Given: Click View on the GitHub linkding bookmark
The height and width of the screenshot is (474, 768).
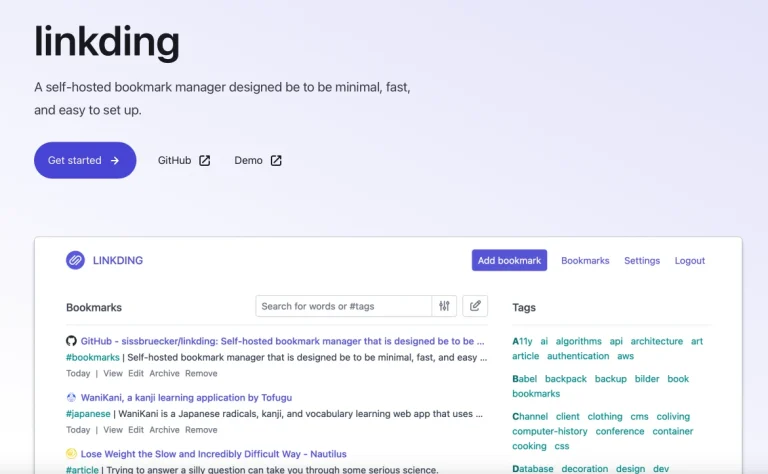Looking at the screenshot, I should [113, 373].
